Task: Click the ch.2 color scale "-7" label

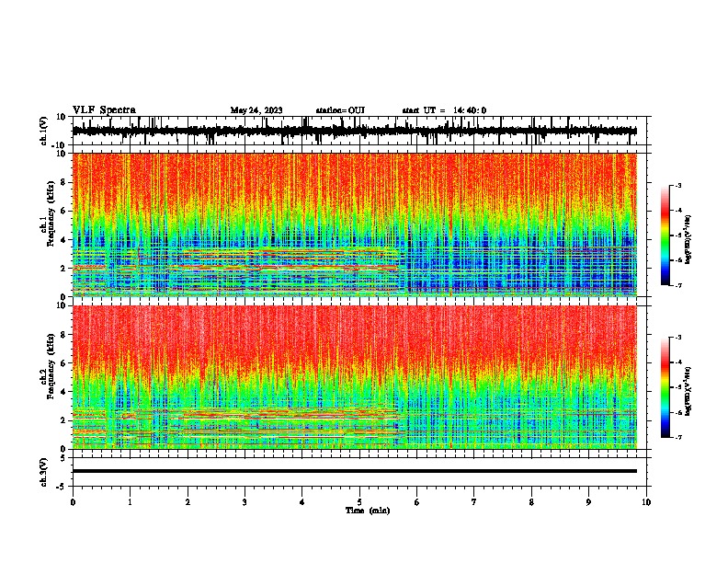Action: click(x=678, y=437)
